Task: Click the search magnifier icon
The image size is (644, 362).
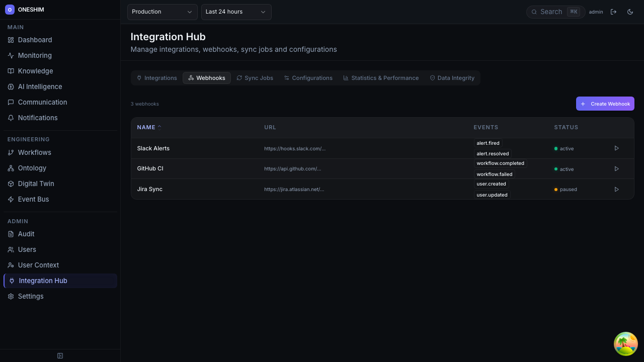Action: [x=534, y=12]
